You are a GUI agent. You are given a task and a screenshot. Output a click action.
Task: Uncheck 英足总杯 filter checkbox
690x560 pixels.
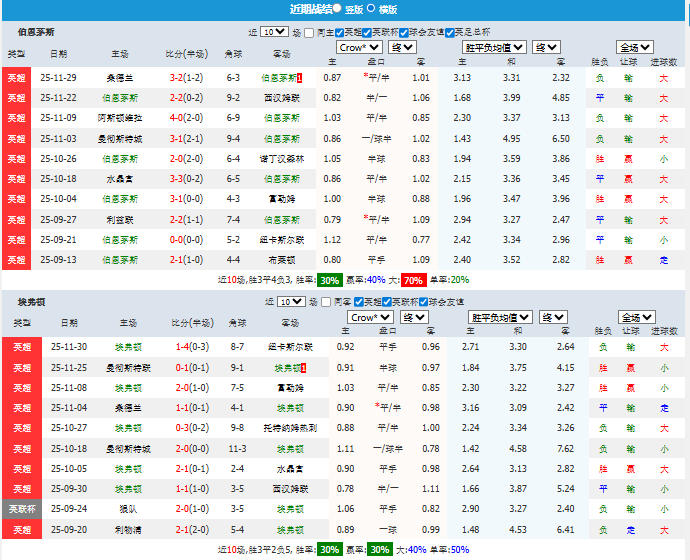pyautogui.click(x=449, y=32)
